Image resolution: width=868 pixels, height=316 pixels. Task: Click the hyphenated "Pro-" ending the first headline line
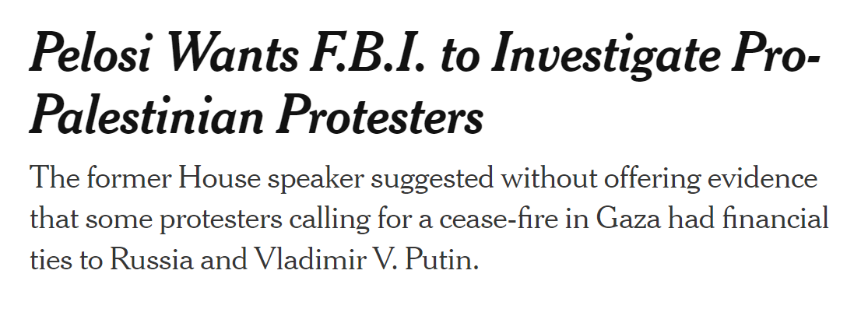[x=775, y=55]
